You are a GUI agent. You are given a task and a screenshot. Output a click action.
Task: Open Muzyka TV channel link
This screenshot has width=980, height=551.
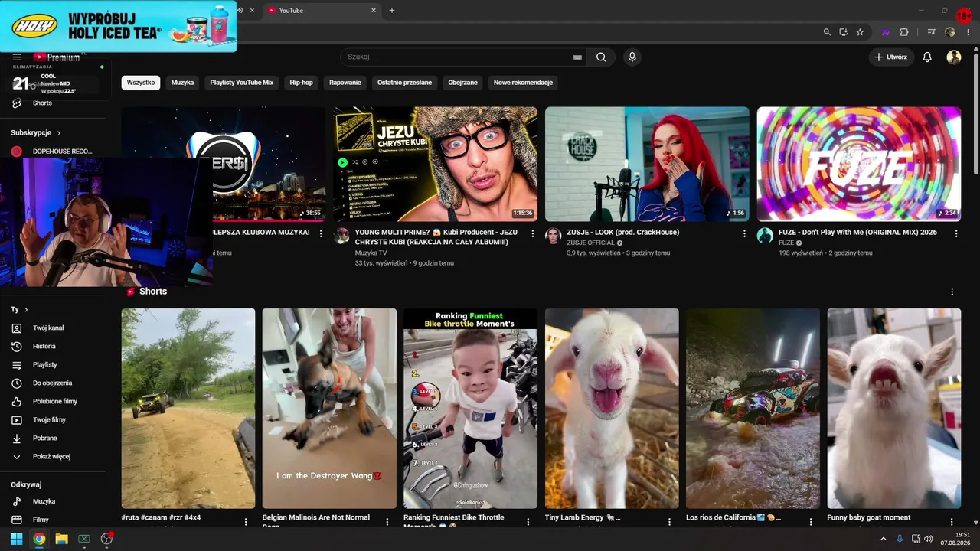(371, 253)
